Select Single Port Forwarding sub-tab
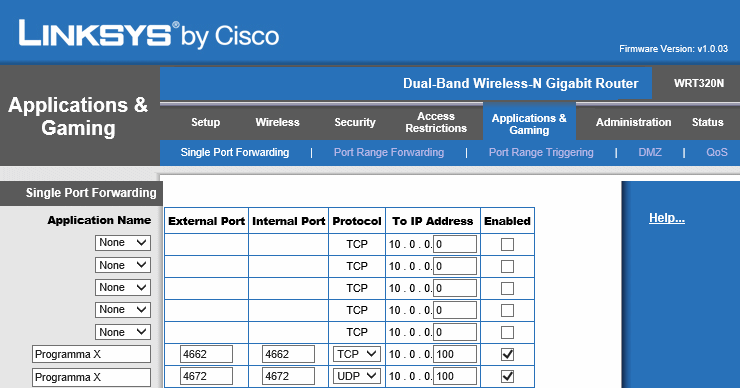 click(x=235, y=152)
